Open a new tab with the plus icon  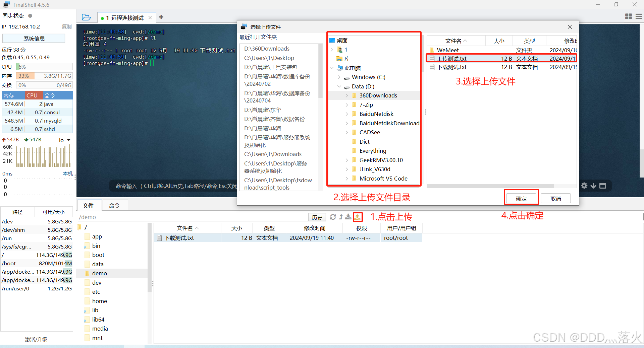(161, 17)
